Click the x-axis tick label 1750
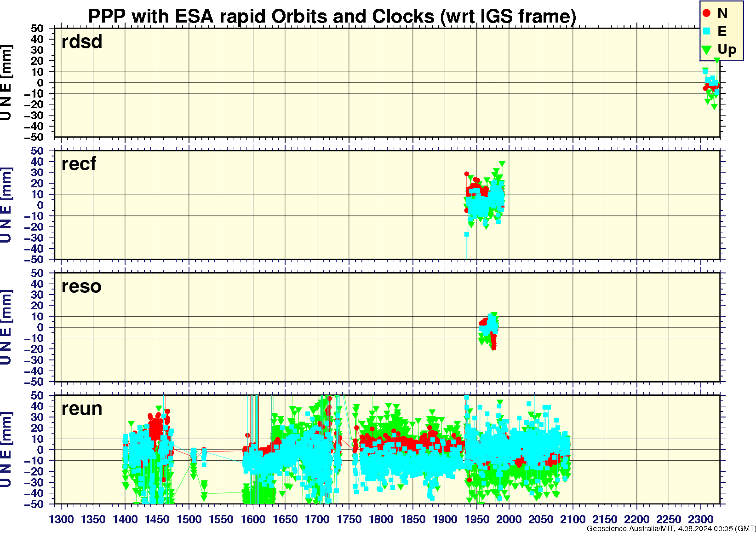Image resolution: width=756 pixels, height=533 pixels. (x=349, y=519)
